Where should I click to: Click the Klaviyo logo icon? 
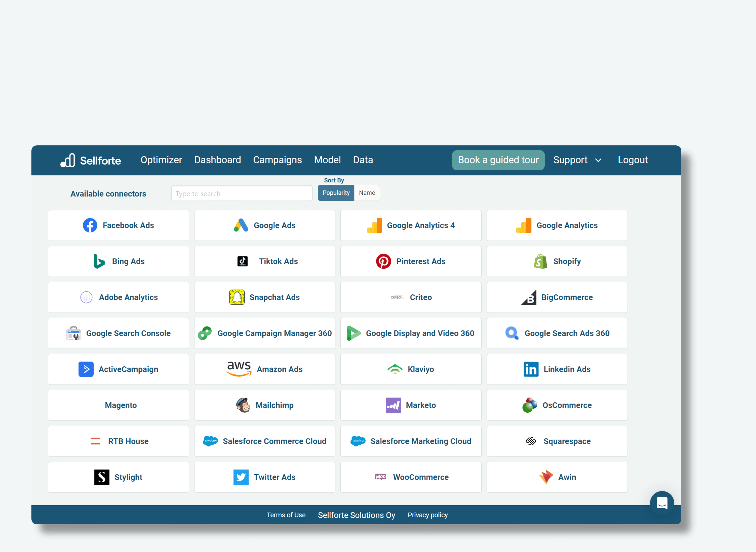[x=395, y=369]
